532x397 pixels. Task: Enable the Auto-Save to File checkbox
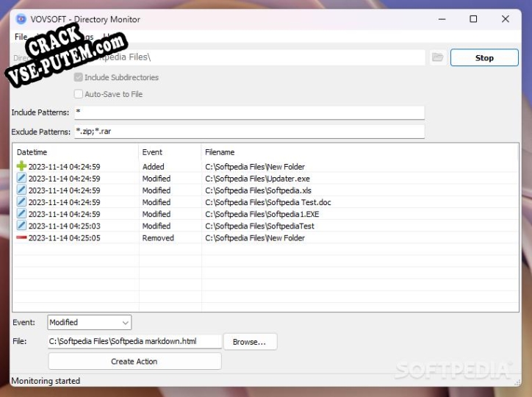coord(79,94)
